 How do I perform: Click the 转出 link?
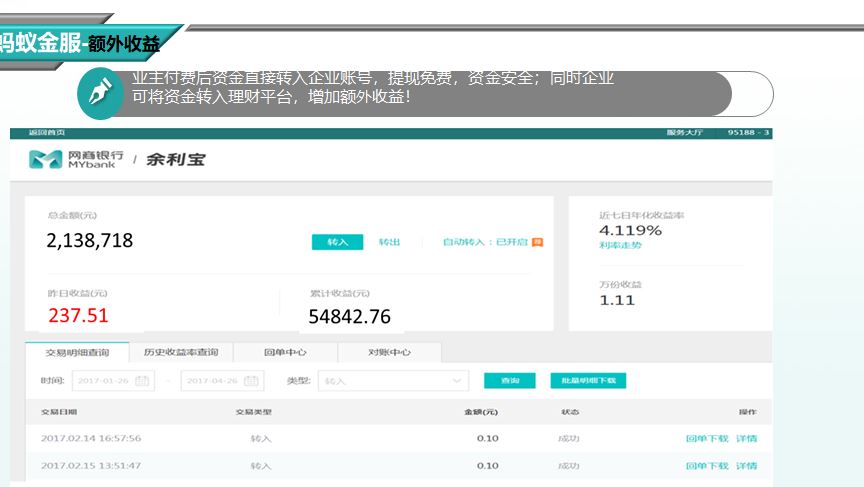coord(389,242)
